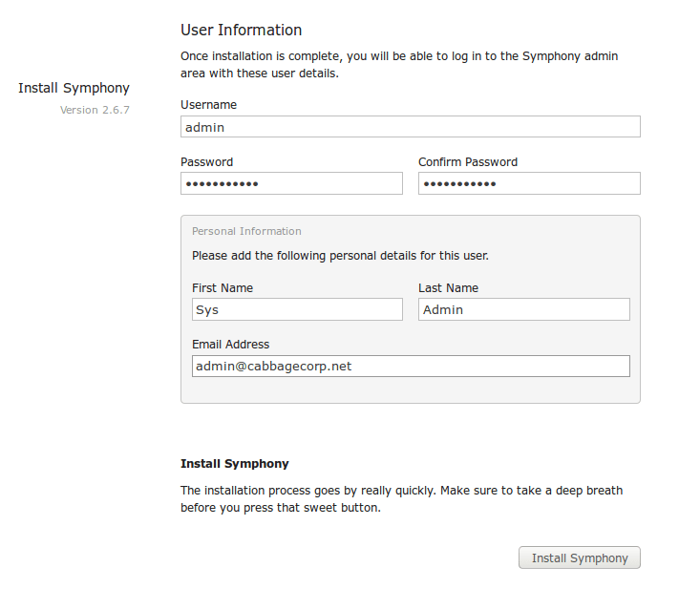This screenshot has height=589, width=700.
Task: Click the User Information heading
Action: point(241,31)
